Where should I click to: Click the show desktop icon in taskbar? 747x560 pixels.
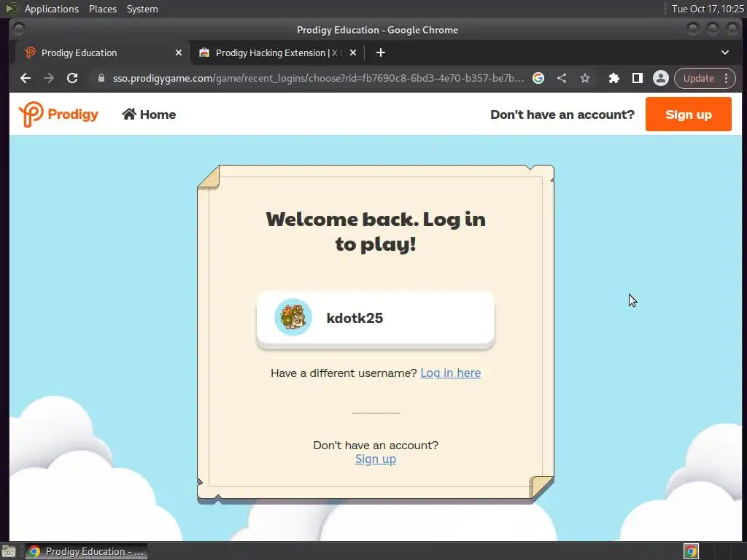tap(9, 551)
